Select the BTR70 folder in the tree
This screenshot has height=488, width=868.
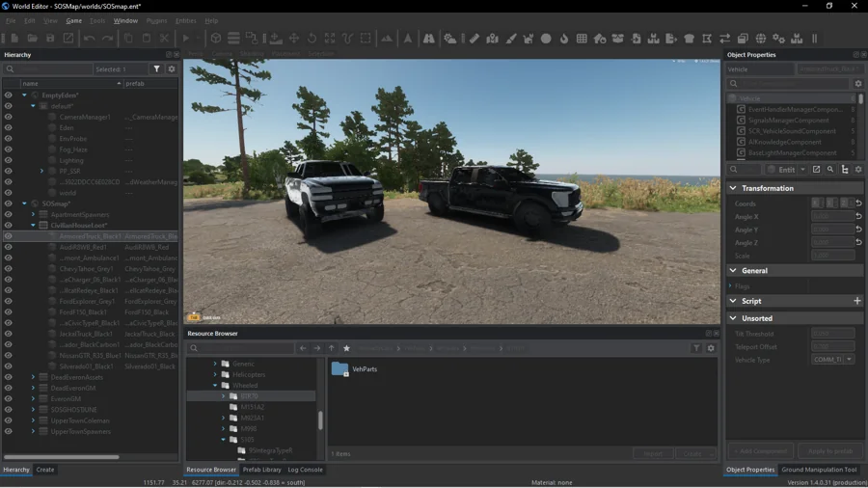click(x=249, y=396)
